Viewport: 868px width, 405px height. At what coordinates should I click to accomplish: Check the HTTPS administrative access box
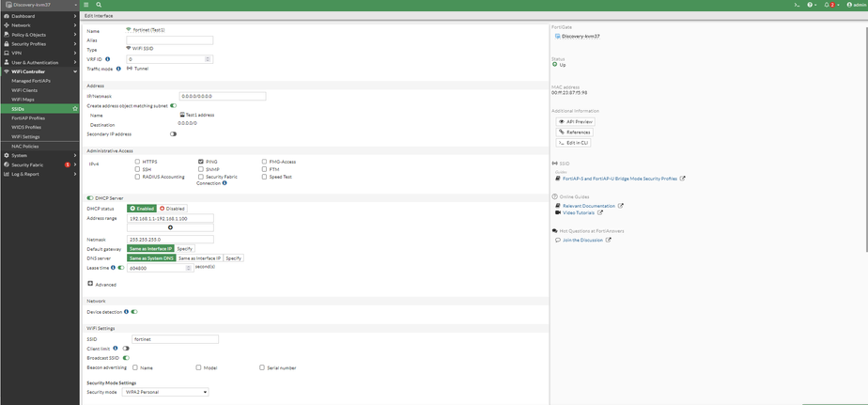(137, 162)
